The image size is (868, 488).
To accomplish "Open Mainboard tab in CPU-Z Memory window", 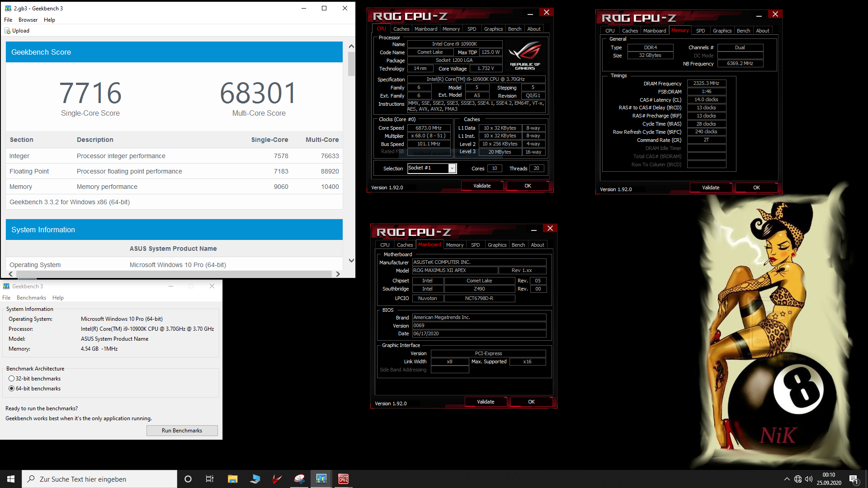I will [x=655, y=31].
